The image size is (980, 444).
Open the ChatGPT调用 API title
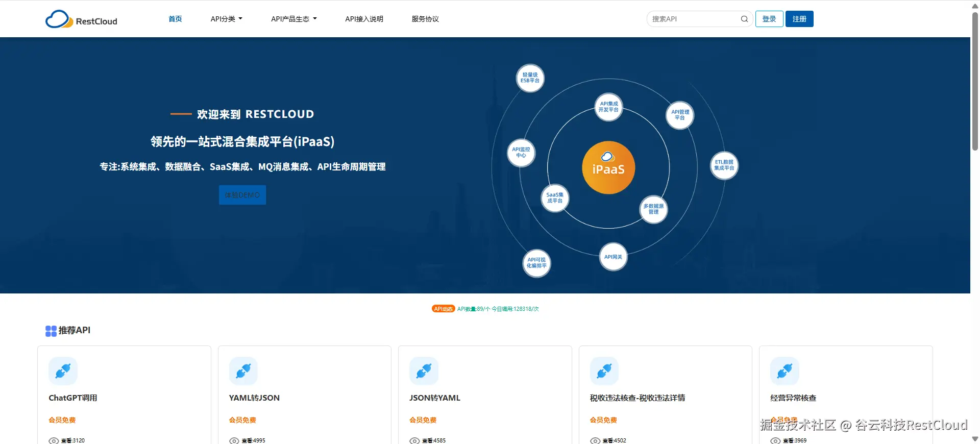coord(73,398)
